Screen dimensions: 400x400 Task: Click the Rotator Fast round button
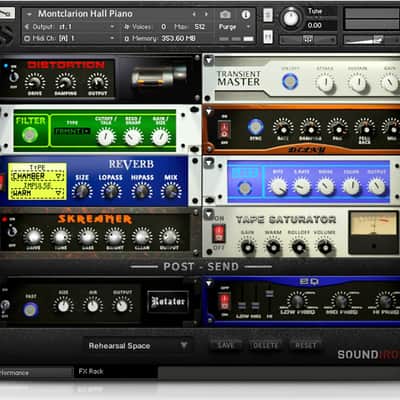pyautogui.click(x=31, y=310)
